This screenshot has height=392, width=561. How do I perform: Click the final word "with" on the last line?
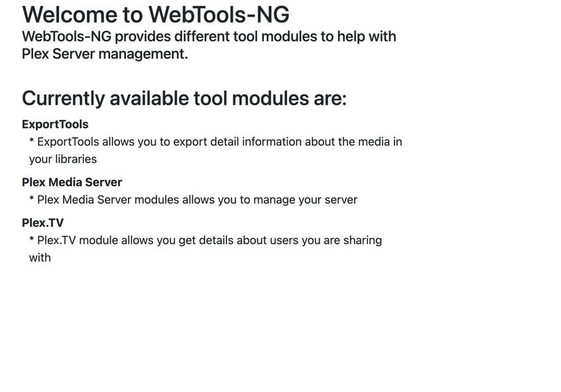point(40,257)
